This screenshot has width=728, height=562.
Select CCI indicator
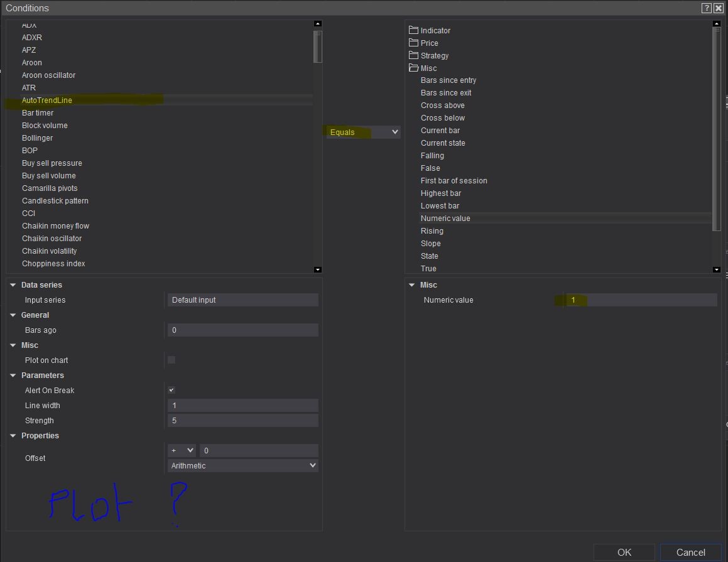(x=28, y=213)
